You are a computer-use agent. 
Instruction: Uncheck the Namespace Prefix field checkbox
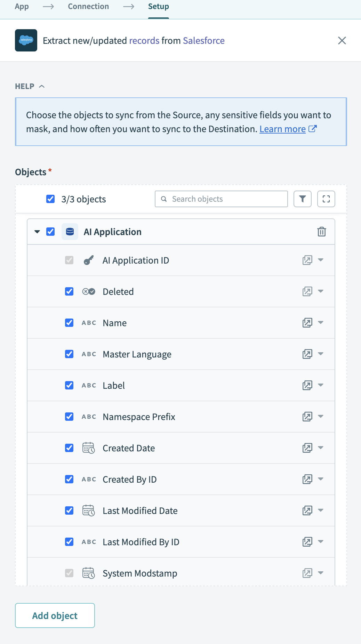[69, 417]
